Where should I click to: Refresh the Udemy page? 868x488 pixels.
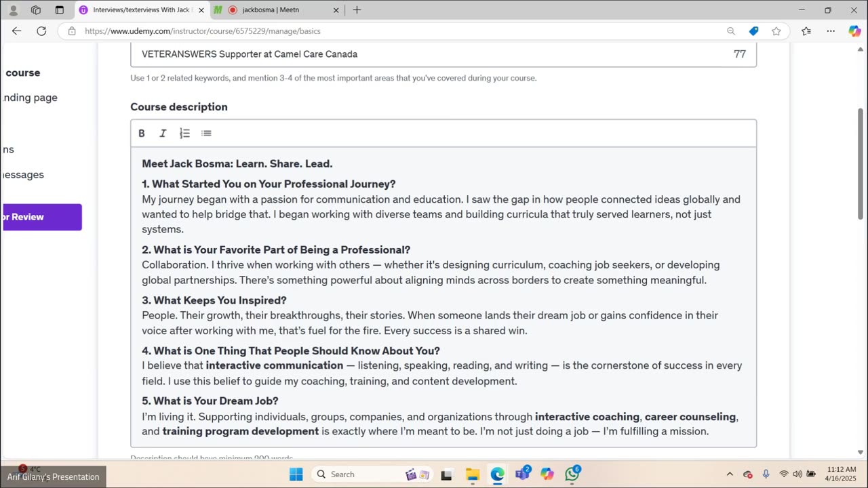click(x=41, y=31)
